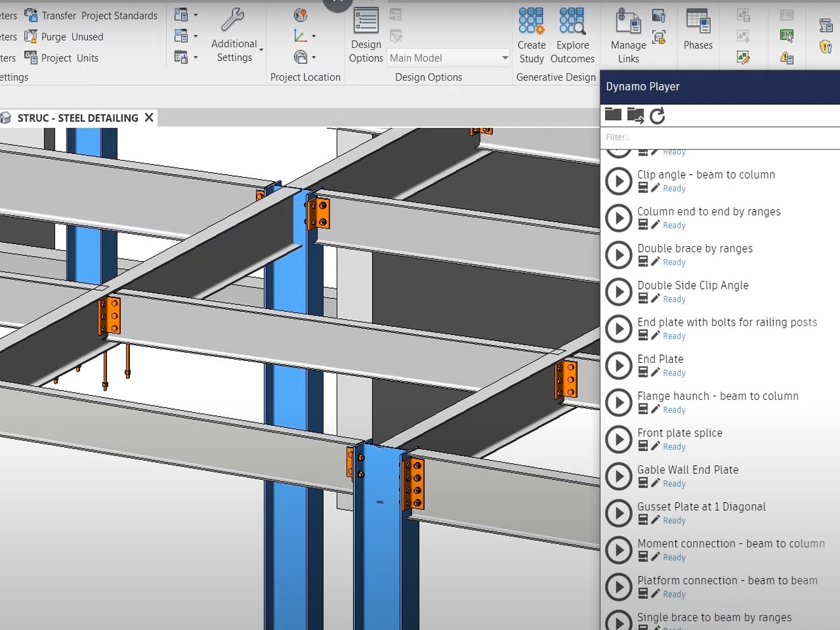This screenshot has height=630, width=840.
Task: Click Project Units in the Settings panel
Action: 31,58
